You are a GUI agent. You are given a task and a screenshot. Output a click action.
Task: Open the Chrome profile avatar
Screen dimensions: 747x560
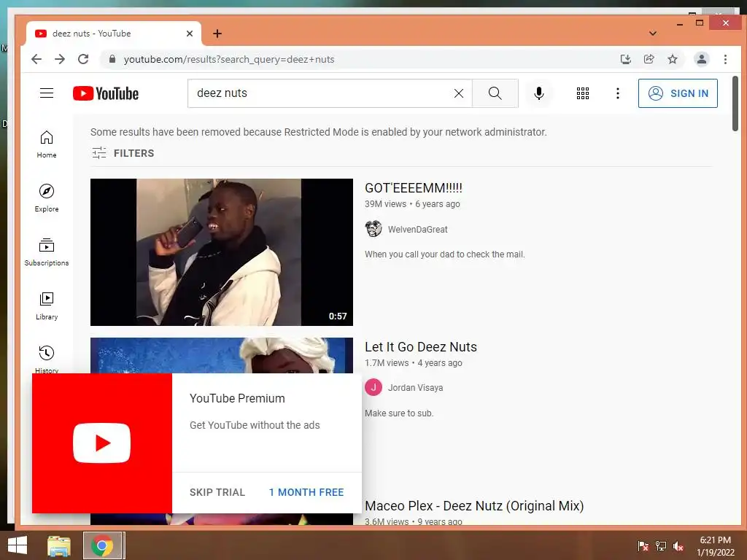coord(701,59)
